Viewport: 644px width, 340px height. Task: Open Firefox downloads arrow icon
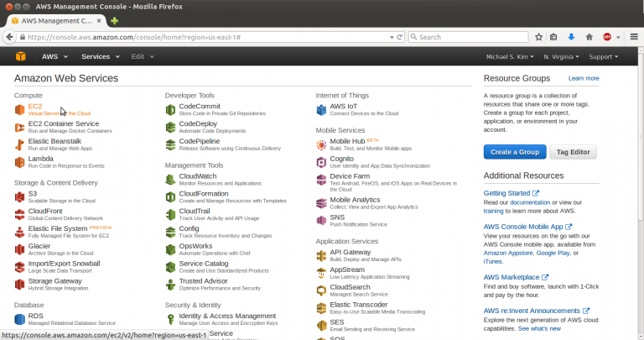tap(571, 37)
